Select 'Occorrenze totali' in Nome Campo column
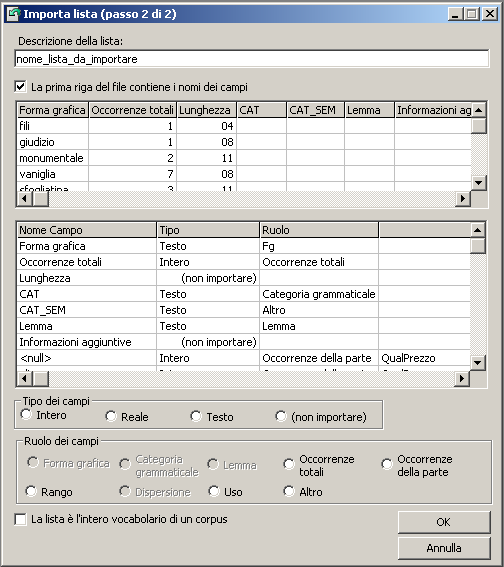The image size is (504, 567). (86, 262)
